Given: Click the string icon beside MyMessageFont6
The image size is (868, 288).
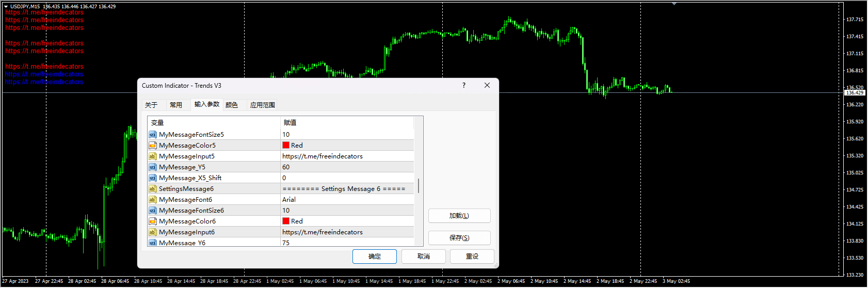Looking at the screenshot, I should point(152,200).
